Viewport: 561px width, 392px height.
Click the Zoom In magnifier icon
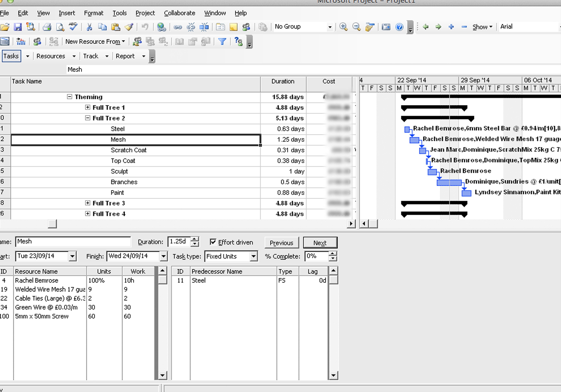[343, 27]
